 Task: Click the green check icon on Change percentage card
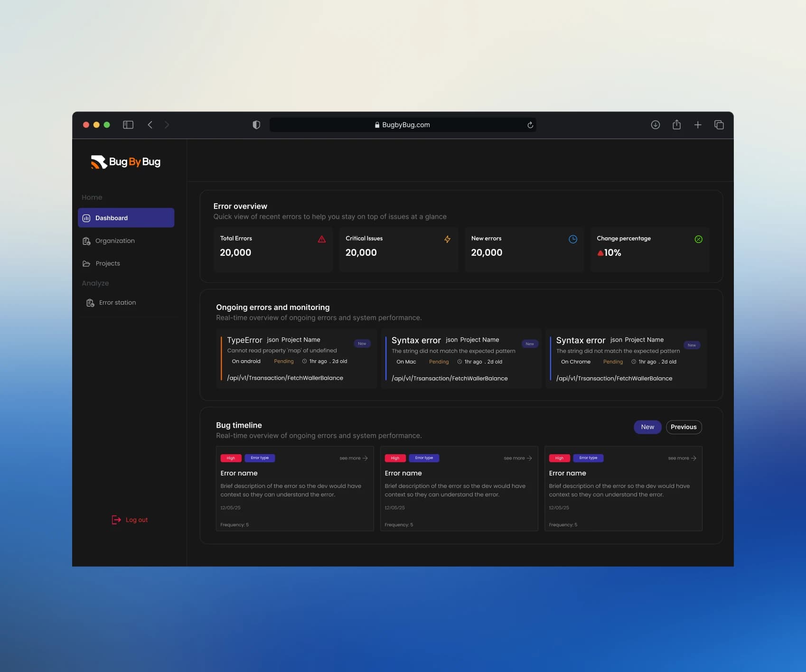(698, 239)
